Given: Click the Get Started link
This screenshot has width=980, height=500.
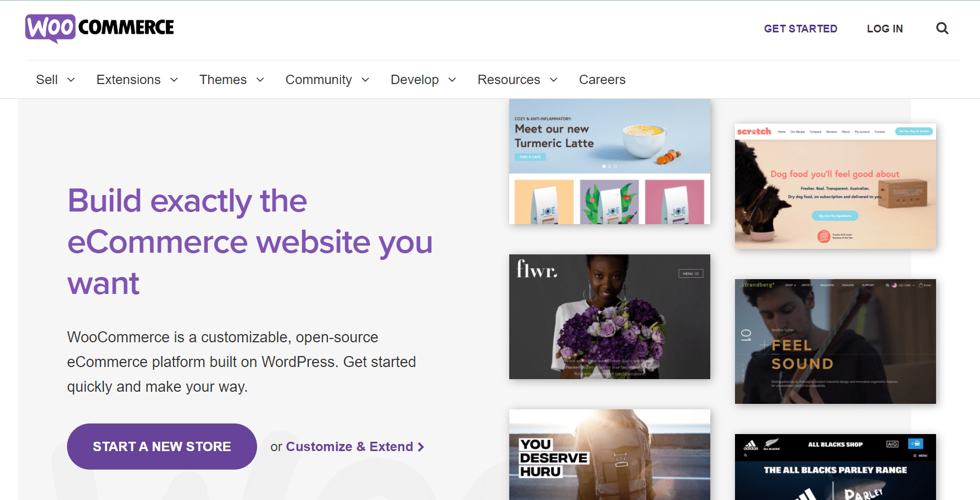Looking at the screenshot, I should (800, 29).
